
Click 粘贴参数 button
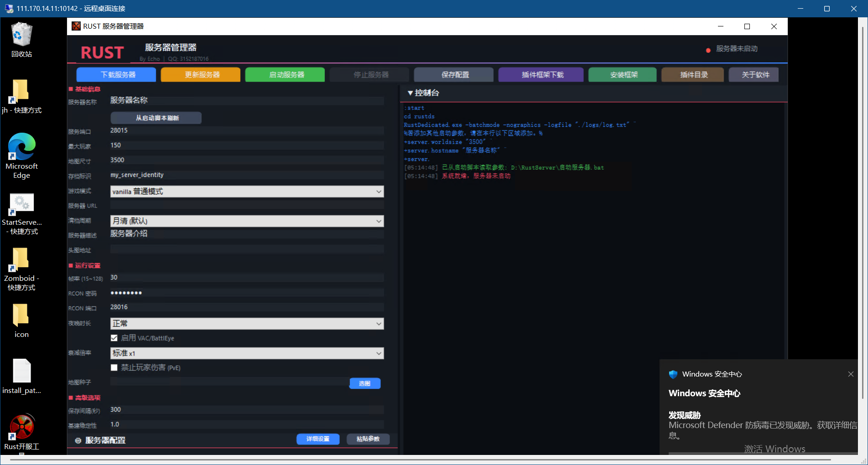368,439
